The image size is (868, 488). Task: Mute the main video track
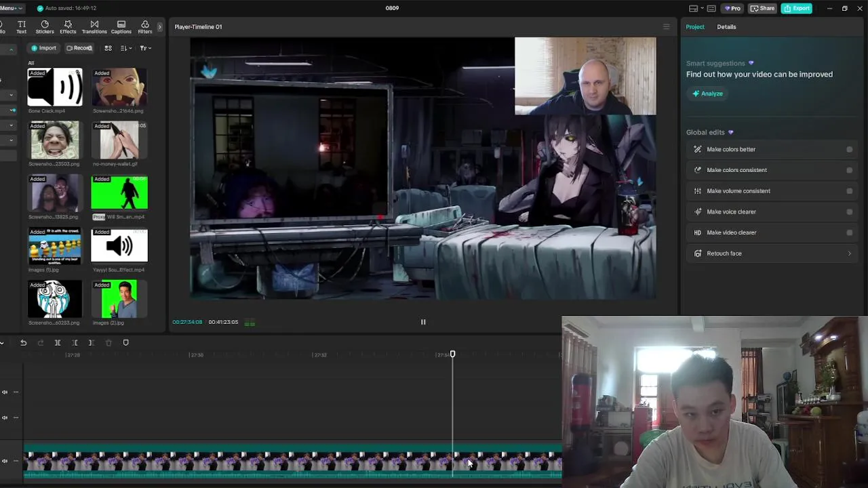pyautogui.click(x=5, y=461)
